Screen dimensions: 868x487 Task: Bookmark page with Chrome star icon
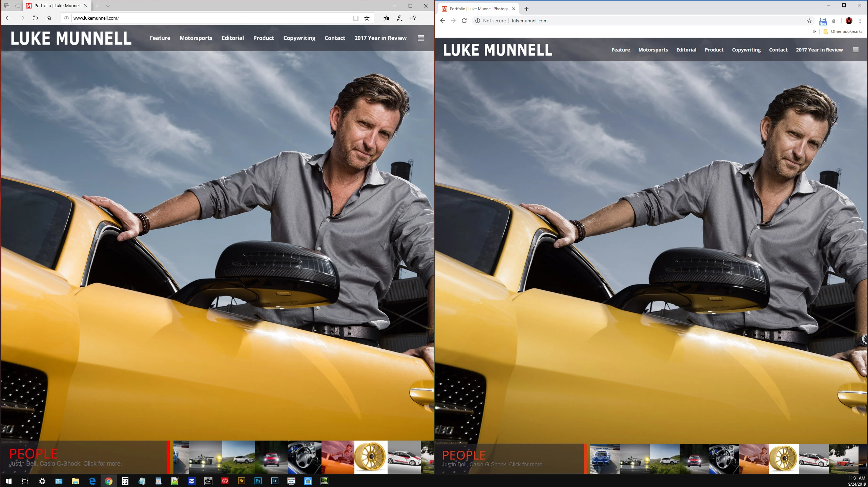pos(809,21)
